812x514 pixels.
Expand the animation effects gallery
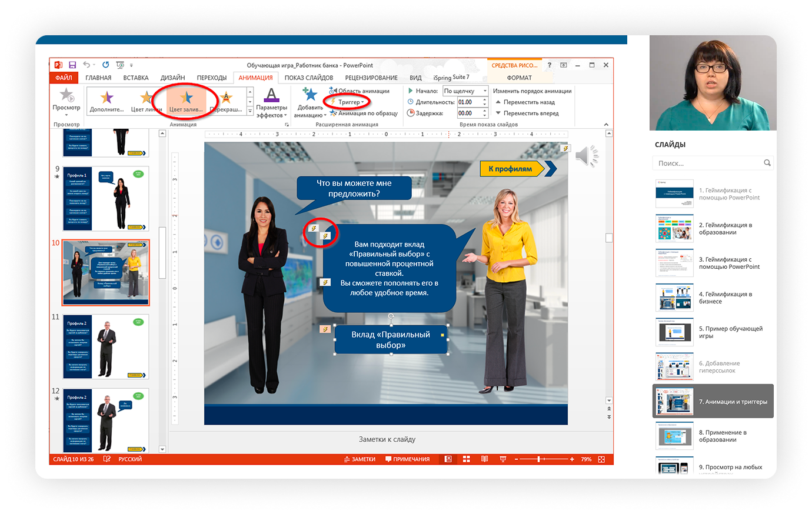(x=250, y=111)
